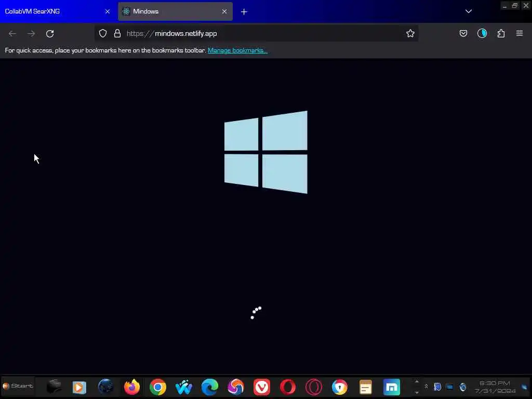Image resolution: width=532 pixels, height=399 pixels.
Task: Click the Manage bookmarks link
Action: coord(237,50)
